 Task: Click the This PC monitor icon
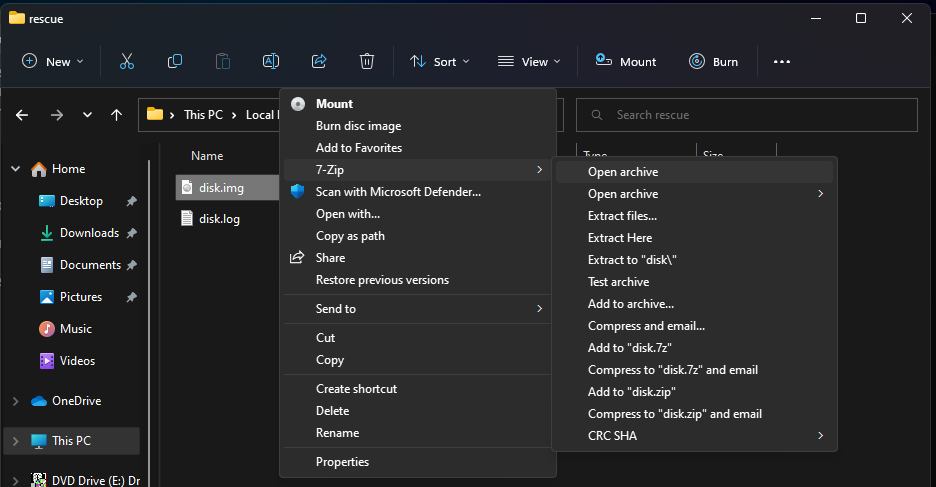point(39,441)
